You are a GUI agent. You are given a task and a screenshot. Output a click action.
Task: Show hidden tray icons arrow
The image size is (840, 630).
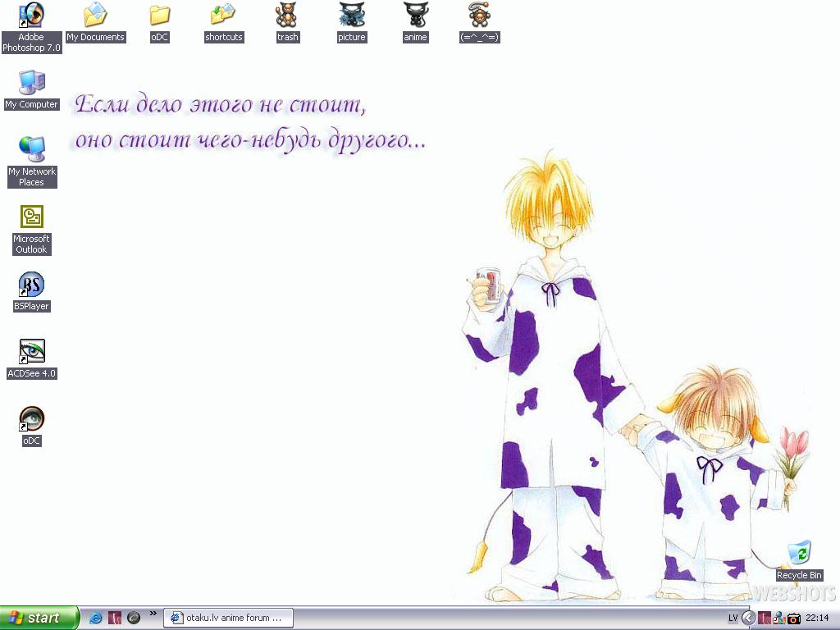coord(748,619)
